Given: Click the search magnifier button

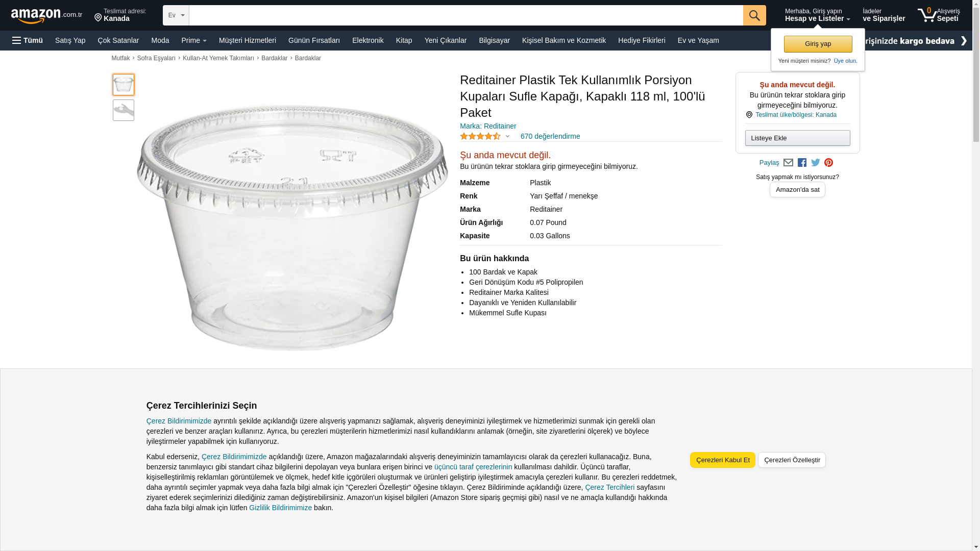Looking at the screenshot, I should (754, 15).
